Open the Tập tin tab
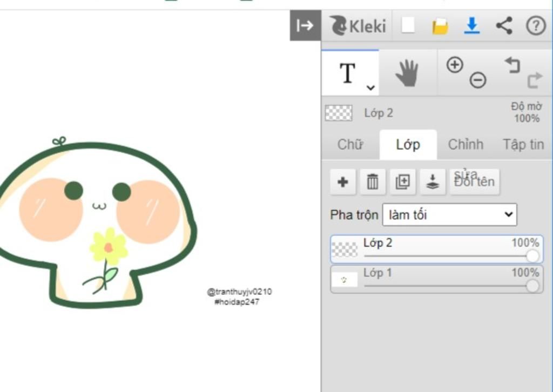Screen dimensions: 553x392 523,145
